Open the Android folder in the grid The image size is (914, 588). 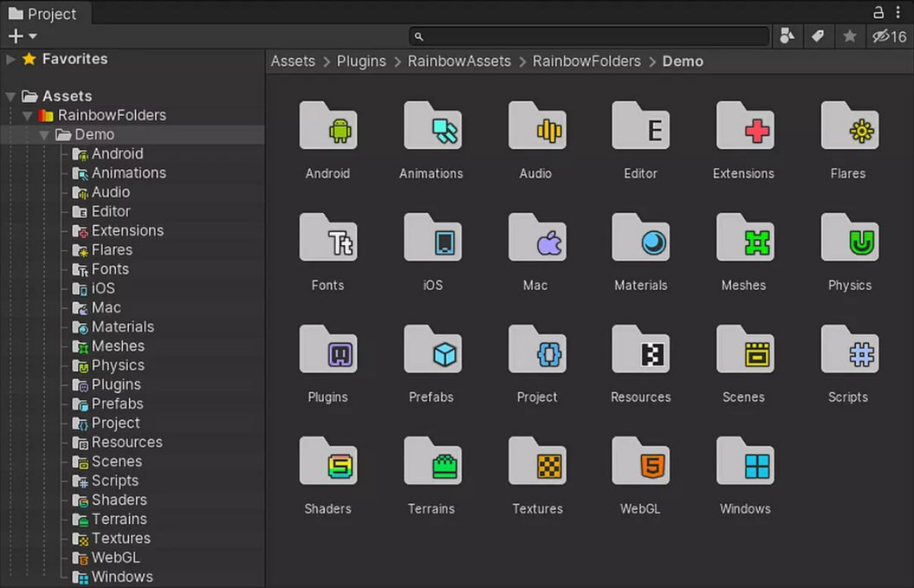pos(329,126)
